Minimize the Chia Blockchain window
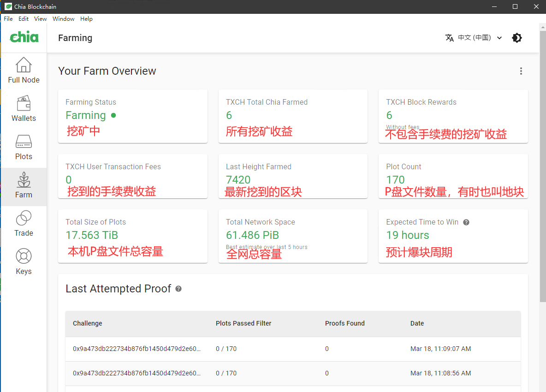Image resolution: width=546 pixels, height=392 pixels. pyautogui.click(x=494, y=6)
